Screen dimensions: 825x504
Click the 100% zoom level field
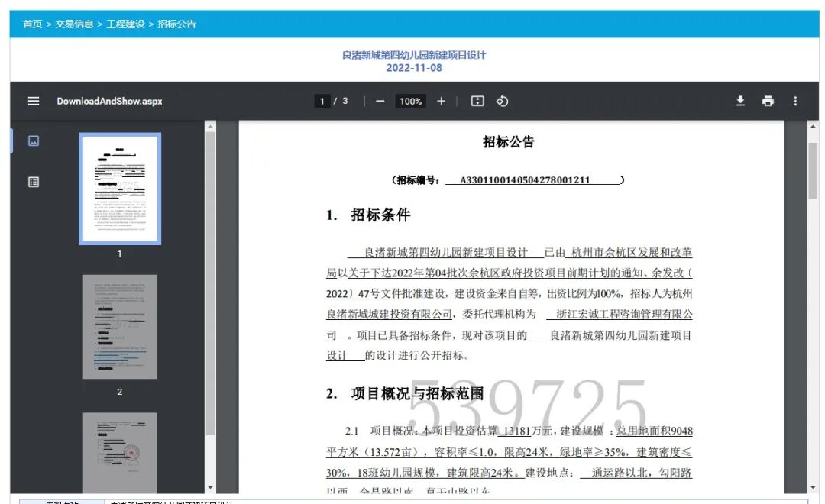pyautogui.click(x=410, y=101)
